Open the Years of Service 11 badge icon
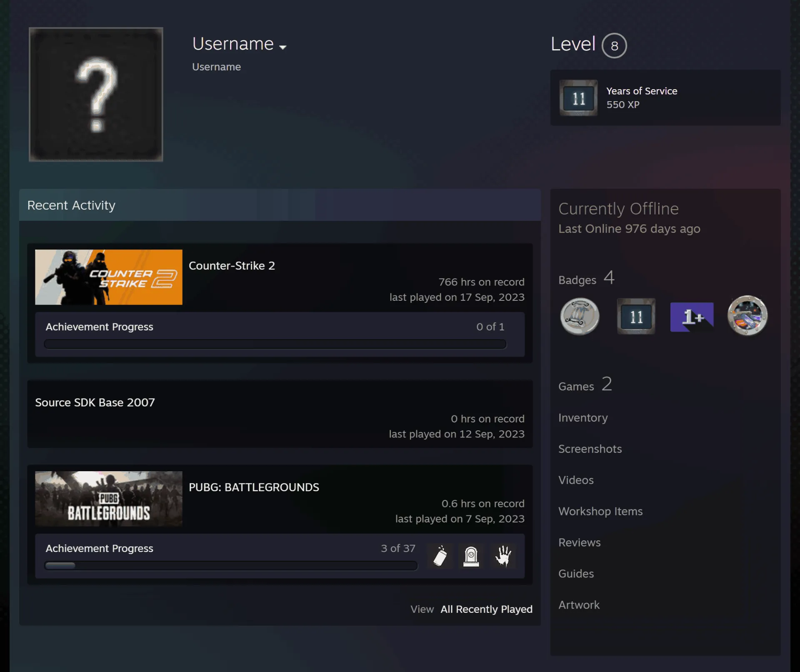800x672 pixels. (x=578, y=98)
